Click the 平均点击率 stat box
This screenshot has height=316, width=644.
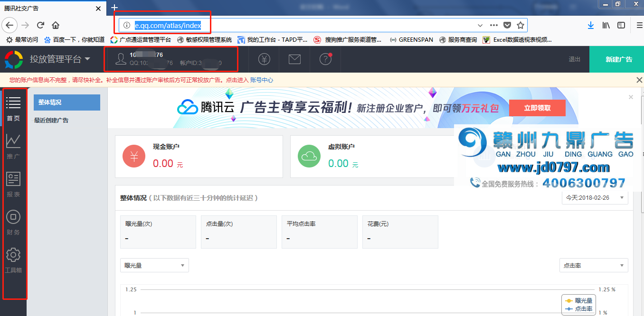[x=320, y=232]
